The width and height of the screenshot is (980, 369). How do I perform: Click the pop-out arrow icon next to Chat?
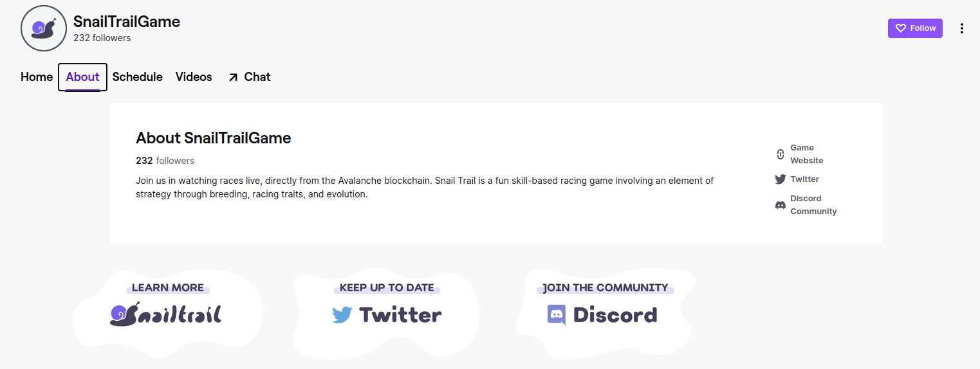[x=233, y=77]
